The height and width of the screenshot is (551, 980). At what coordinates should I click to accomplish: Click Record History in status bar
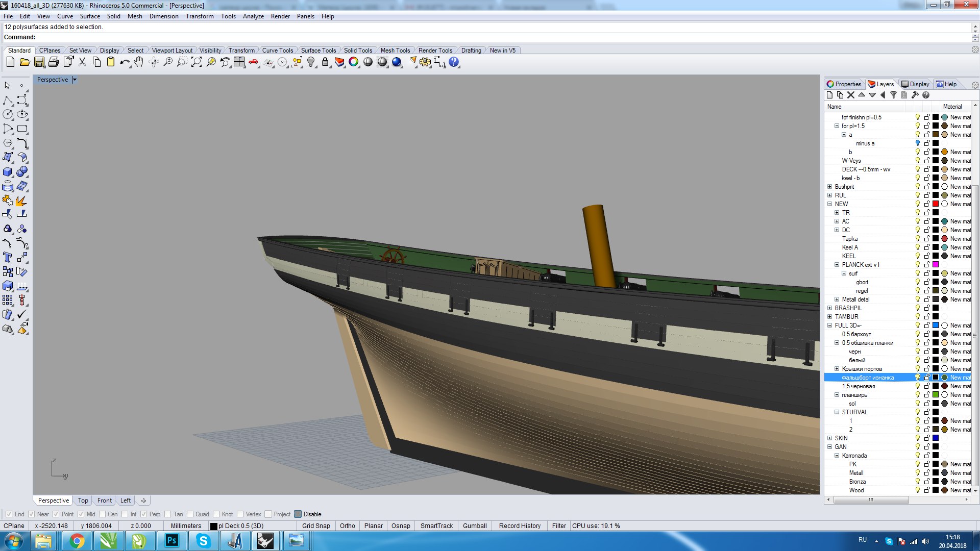point(520,526)
